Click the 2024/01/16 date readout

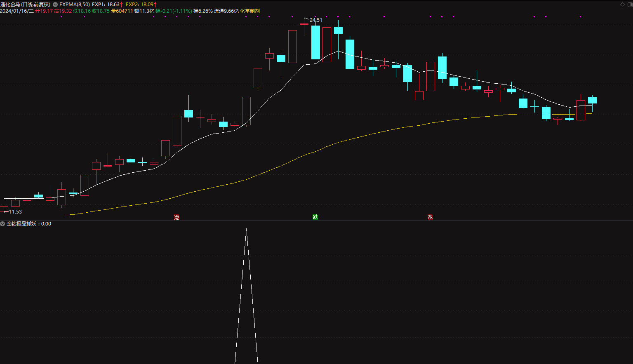click(17, 11)
